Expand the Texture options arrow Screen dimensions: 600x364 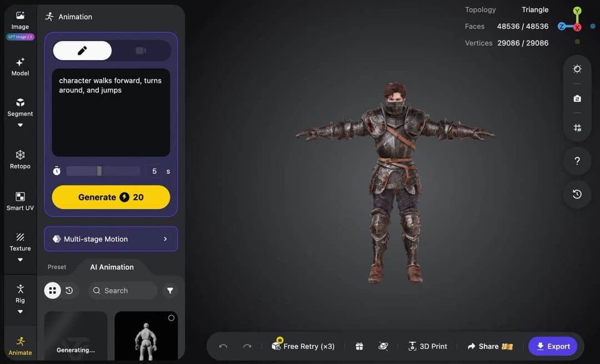(x=20, y=260)
